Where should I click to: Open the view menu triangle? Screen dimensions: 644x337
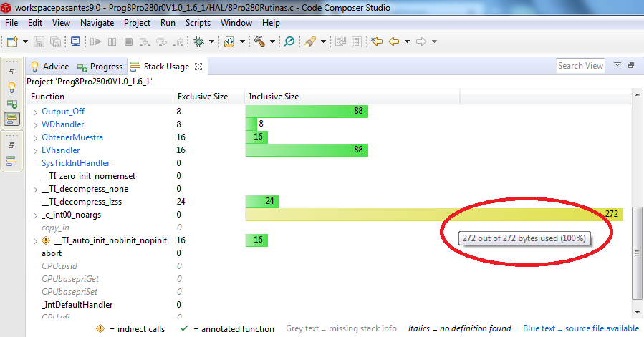(x=617, y=64)
